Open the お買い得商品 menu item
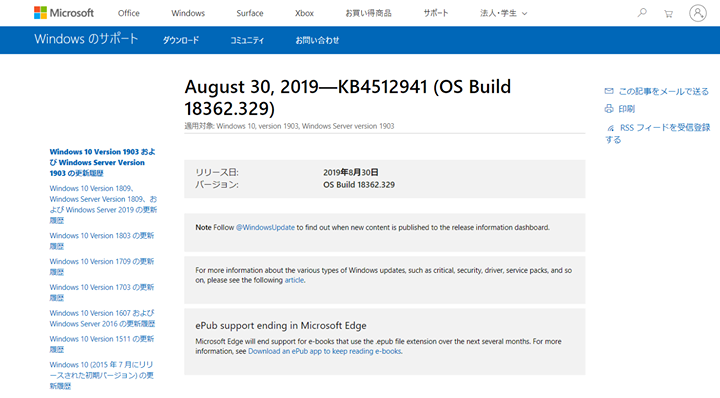Image resolution: width=720 pixels, height=398 pixels. [x=368, y=13]
